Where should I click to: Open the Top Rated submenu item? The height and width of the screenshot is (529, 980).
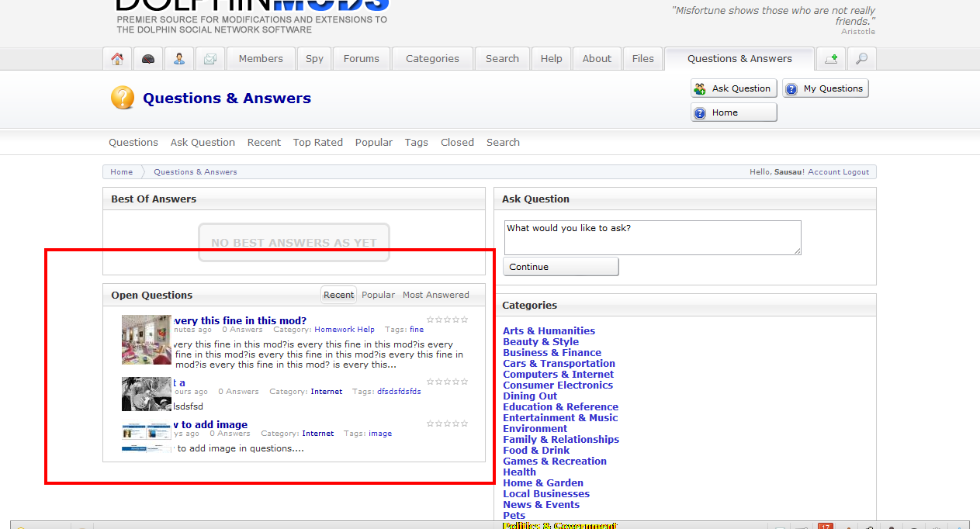pyautogui.click(x=317, y=143)
